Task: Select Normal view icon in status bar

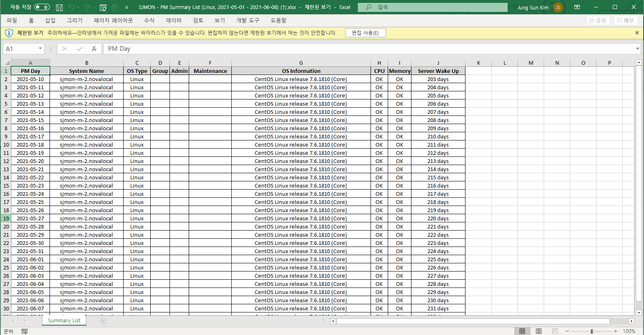Action: (522, 331)
